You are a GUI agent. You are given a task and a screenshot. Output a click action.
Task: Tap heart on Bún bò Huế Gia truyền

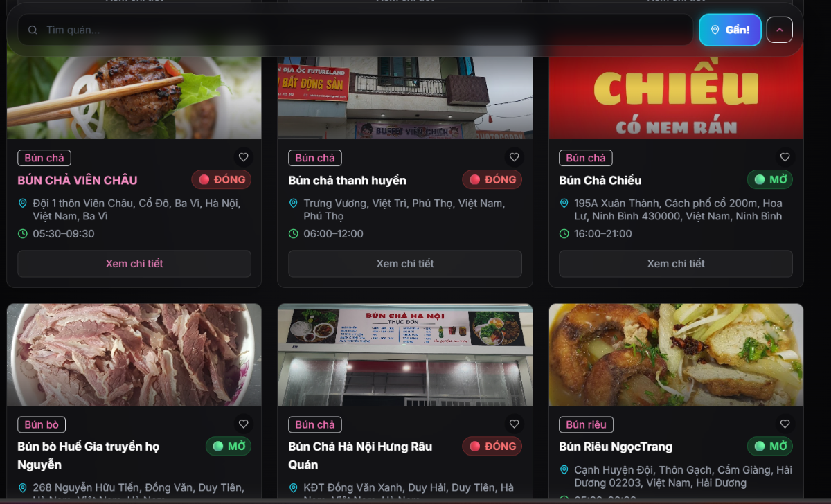click(243, 424)
